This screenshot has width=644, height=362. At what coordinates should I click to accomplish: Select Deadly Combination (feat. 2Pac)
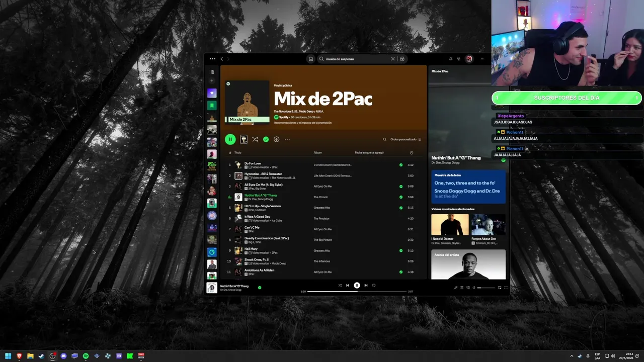(x=267, y=238)
